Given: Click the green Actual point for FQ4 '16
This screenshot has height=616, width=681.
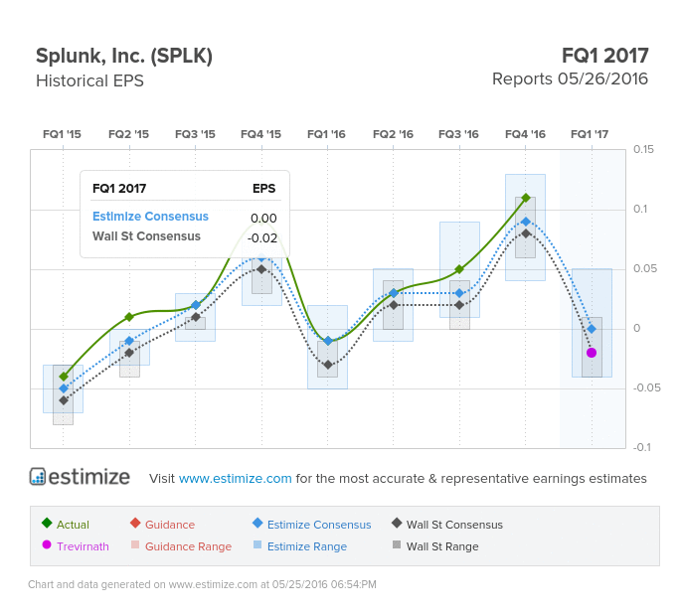Looking at the screenshot, I should [526, 198].
